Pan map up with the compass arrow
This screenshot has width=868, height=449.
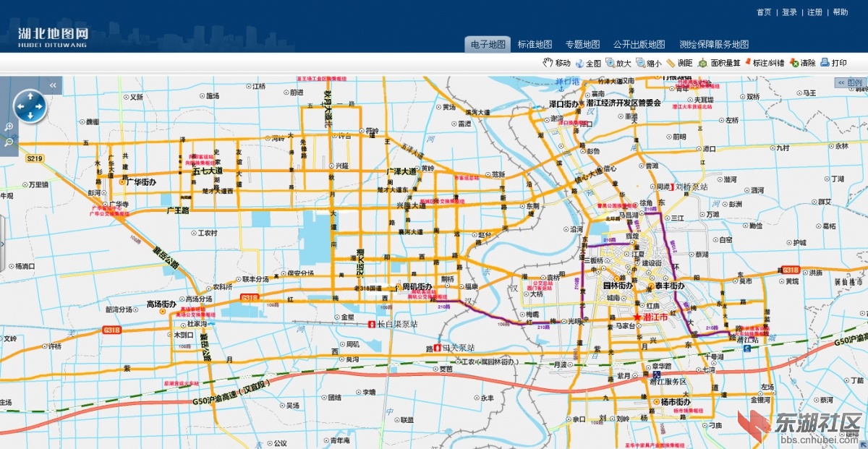[x=30, y=96]
